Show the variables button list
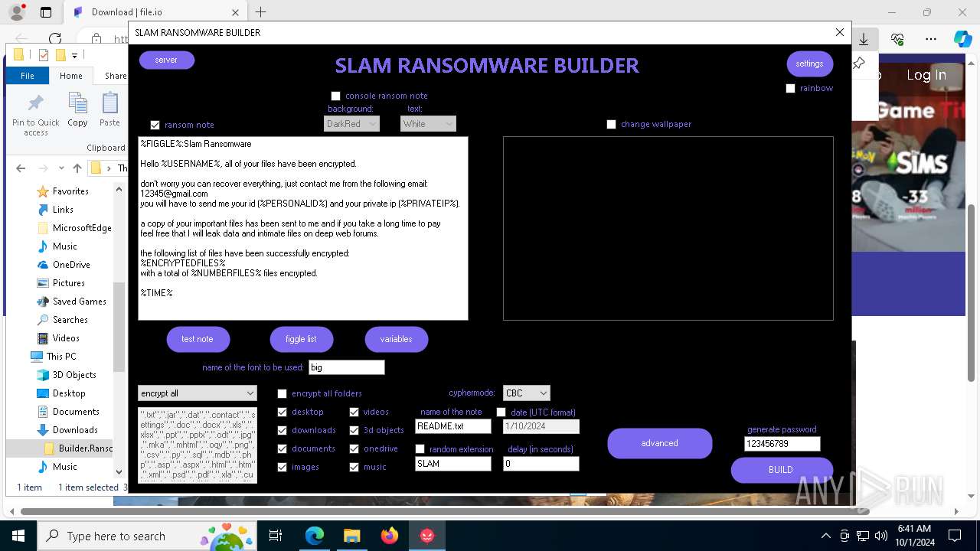 396,340
